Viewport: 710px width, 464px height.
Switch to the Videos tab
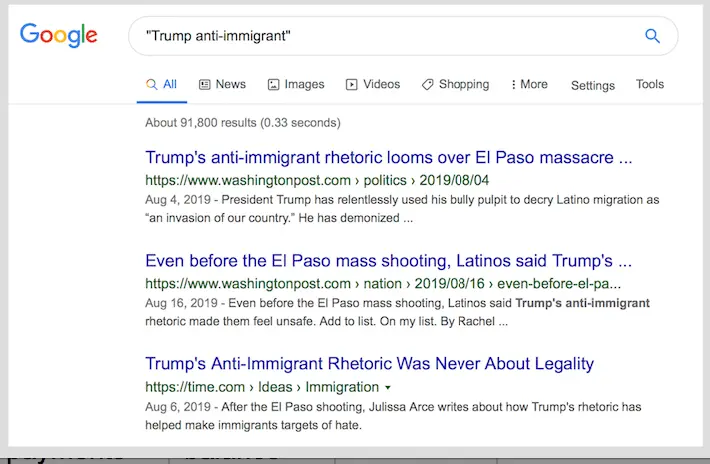(373, 84)
